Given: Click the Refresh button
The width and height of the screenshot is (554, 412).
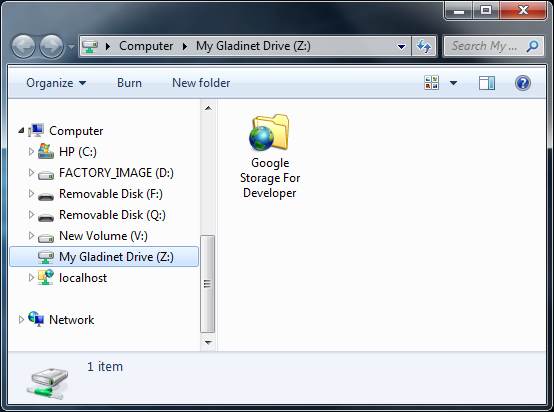Looking at the screenshot, I should coord(424,46).
